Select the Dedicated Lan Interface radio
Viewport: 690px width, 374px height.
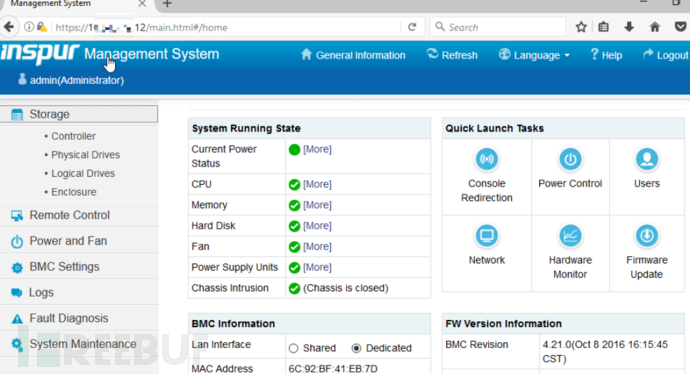[356, 348]
